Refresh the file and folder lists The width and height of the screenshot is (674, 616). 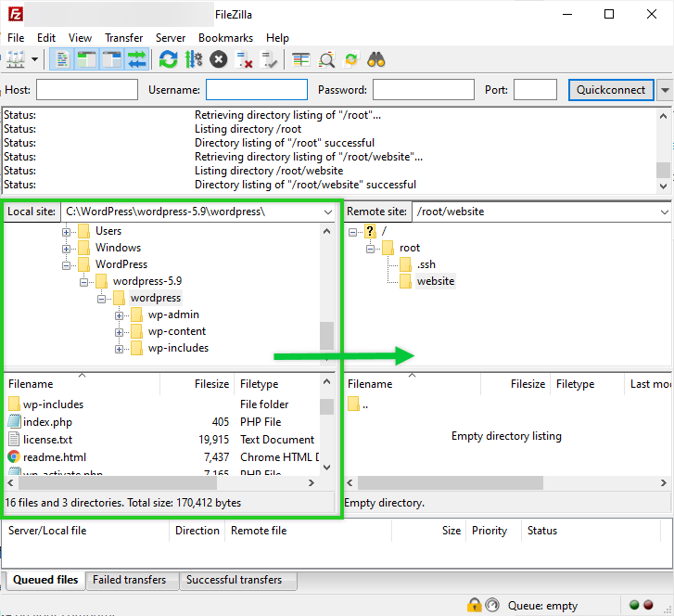pyautogui.click(x=168, y=60)
